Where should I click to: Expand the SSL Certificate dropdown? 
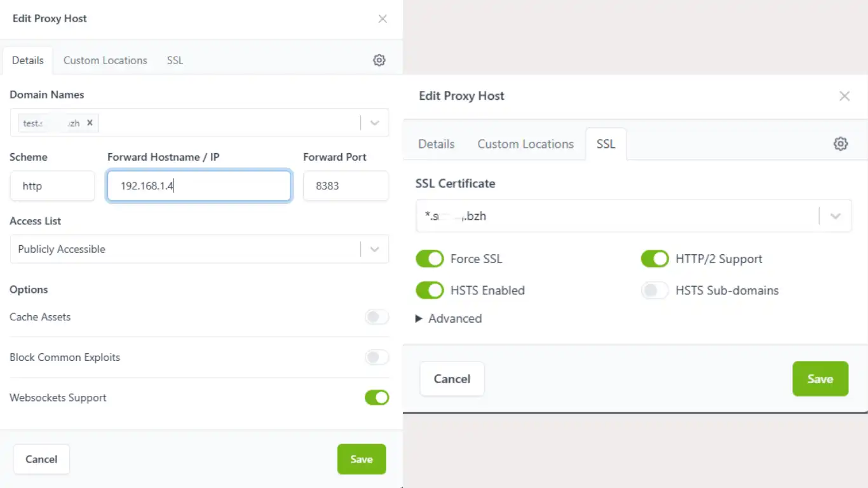point(836,216)
